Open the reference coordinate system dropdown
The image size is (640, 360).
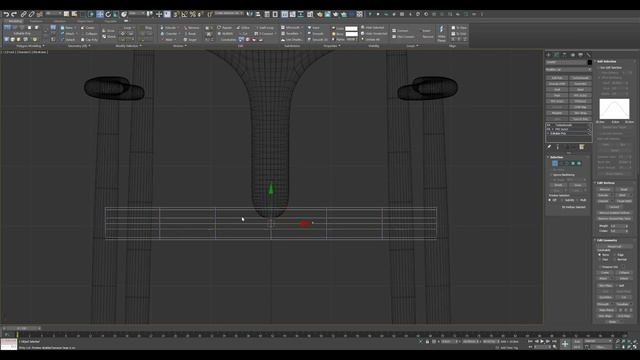click(138, 14)
